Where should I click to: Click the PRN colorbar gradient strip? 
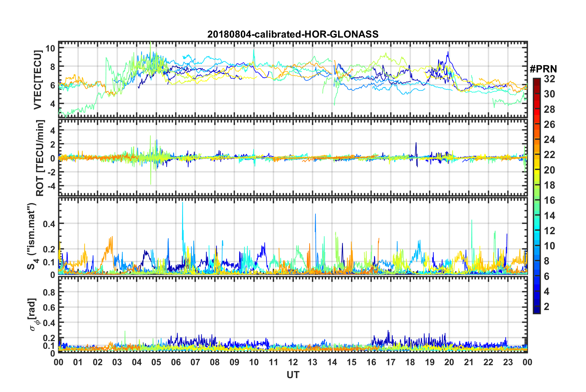tap(536, 196)
